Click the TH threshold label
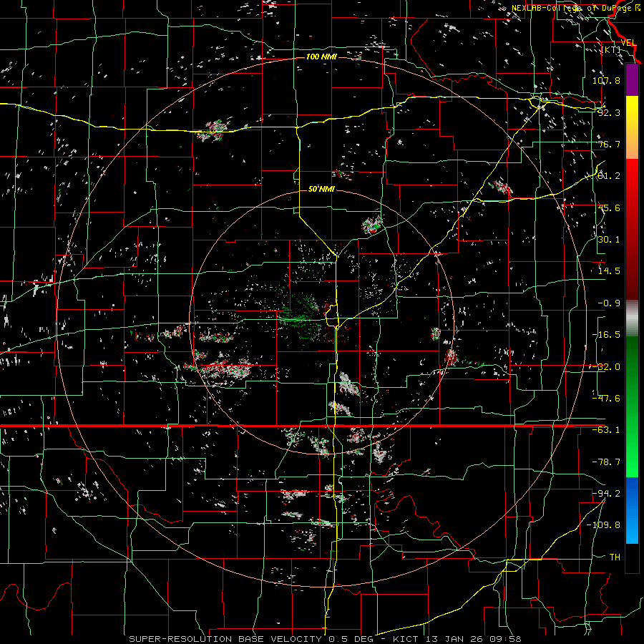This screenshot has width=644, height=644. pyautogui.click(x=615, y=557)
